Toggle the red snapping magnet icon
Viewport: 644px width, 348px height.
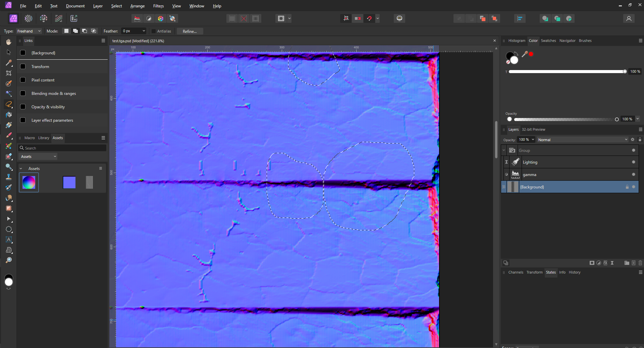369,18
